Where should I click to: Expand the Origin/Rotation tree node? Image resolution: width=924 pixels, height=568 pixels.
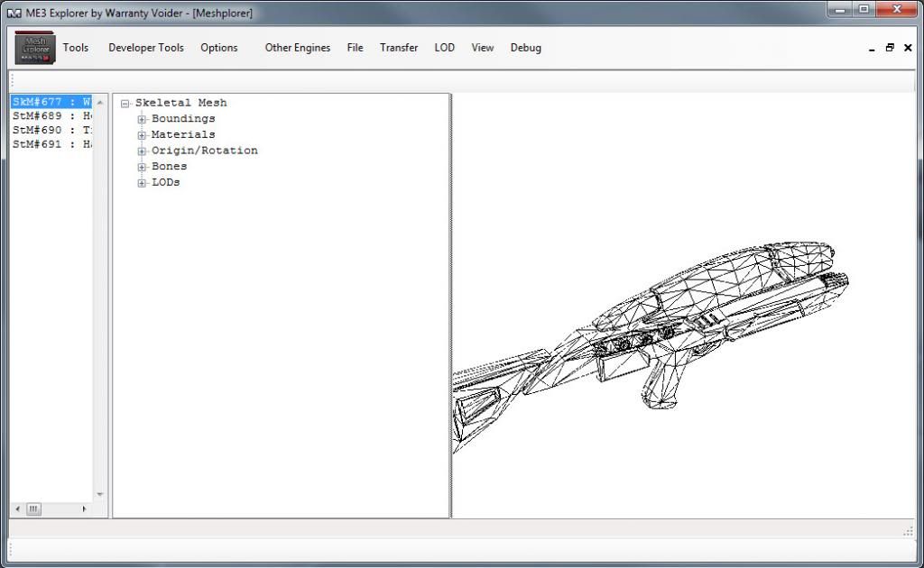pos(142,151)
